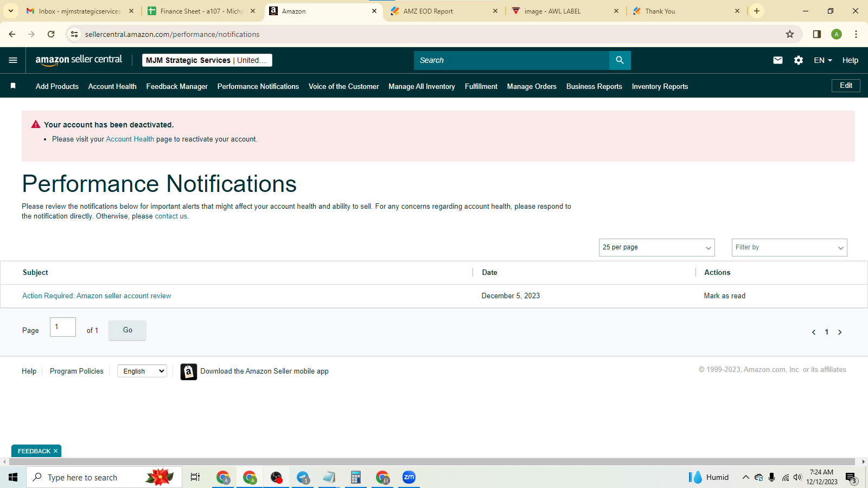Image resolution: width=868 pixels, height=488 pixels.
Task: Switch to the Thank You tab
Action: 686,11
